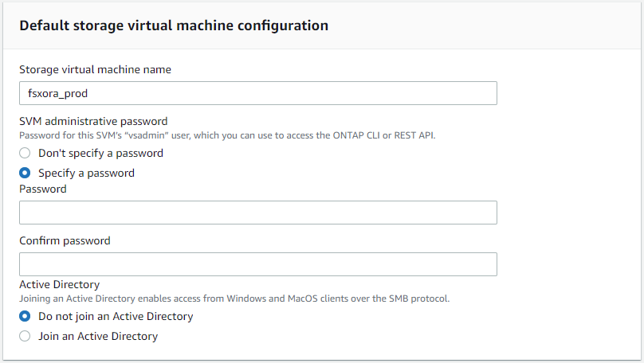The width and height of the screenshot is (644, 363).
Task: Choose "Do not join an Active Directory" radio
Action: tap(25, 316)
